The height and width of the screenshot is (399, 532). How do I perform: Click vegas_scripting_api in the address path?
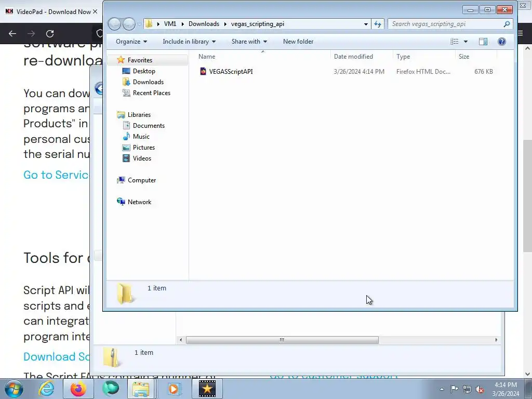(x=258, y=24)
